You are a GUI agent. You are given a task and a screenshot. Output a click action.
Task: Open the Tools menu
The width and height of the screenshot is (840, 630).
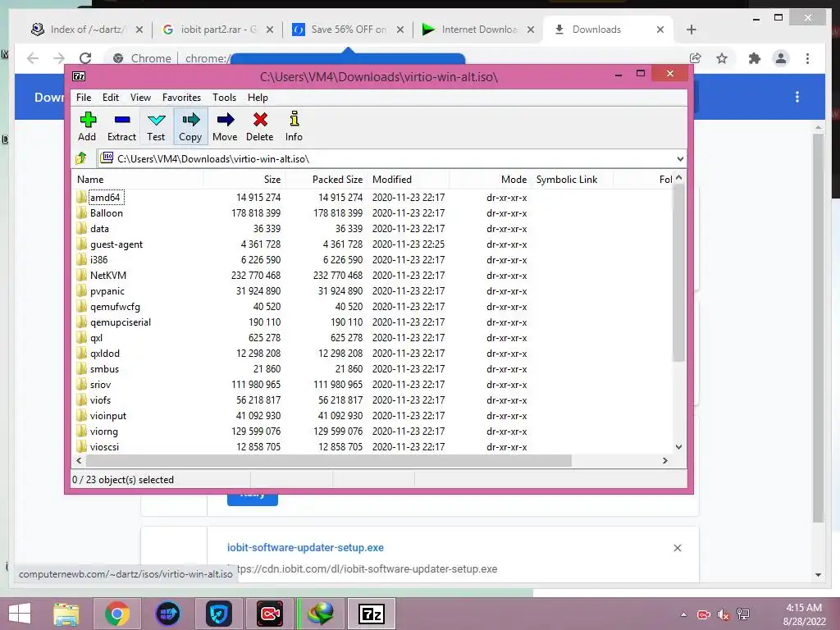[224, 98]
